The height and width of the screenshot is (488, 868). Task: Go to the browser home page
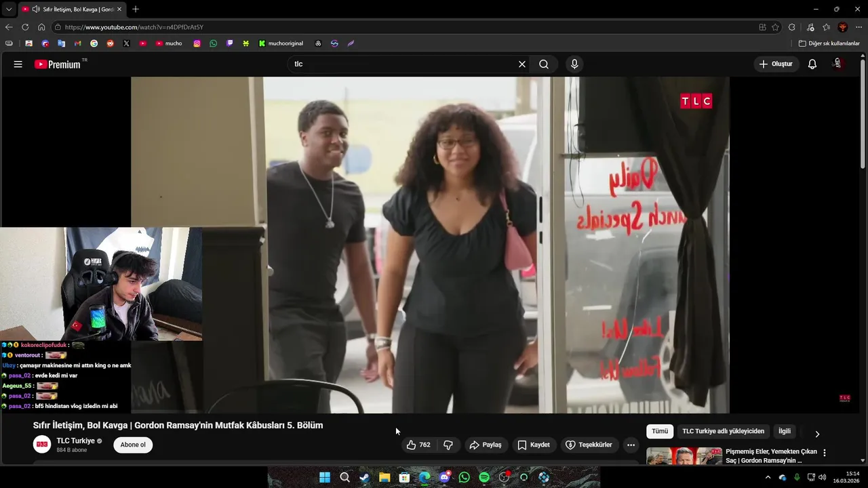41,27
